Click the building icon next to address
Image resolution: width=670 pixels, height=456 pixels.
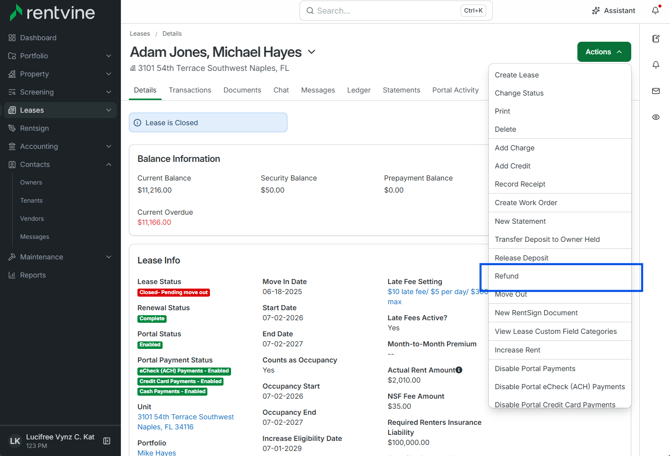pyautogui.click(x=132, y=68)
